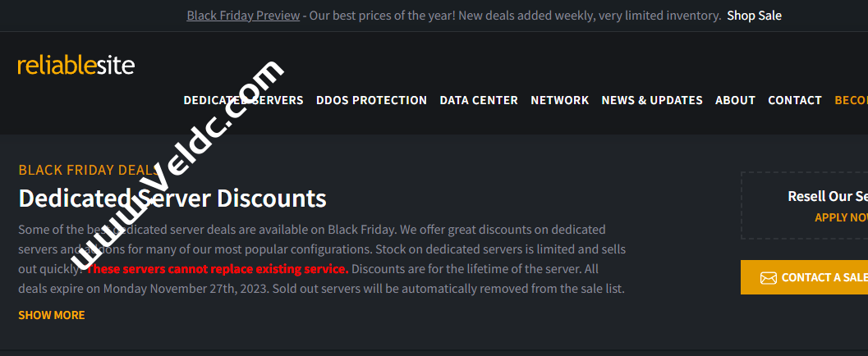This screenshot has width=868, height=356.
Task: Open the Network menu item
Action: (x=559, y=100)
